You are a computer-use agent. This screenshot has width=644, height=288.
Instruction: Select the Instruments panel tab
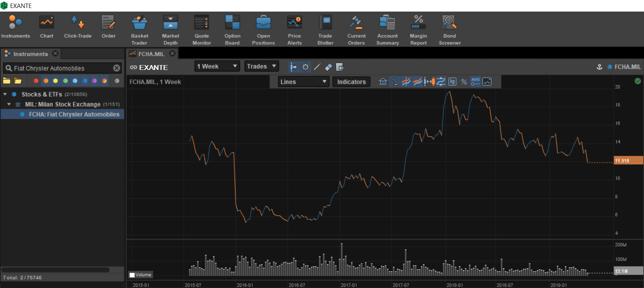[x=30, y=54]
